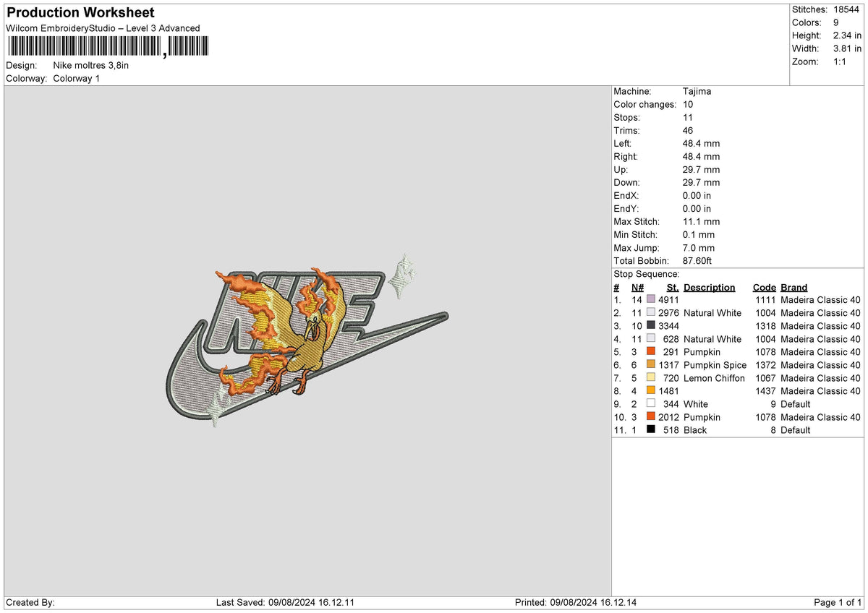
Task: Select the 'Down:' measurement label
Action: point(626,182)
